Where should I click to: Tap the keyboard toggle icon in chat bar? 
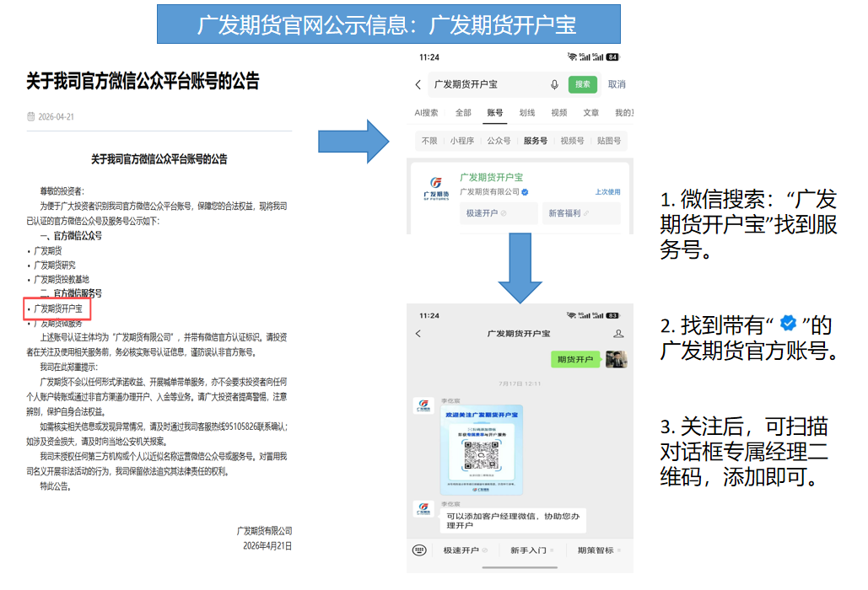tap(419, 550)
